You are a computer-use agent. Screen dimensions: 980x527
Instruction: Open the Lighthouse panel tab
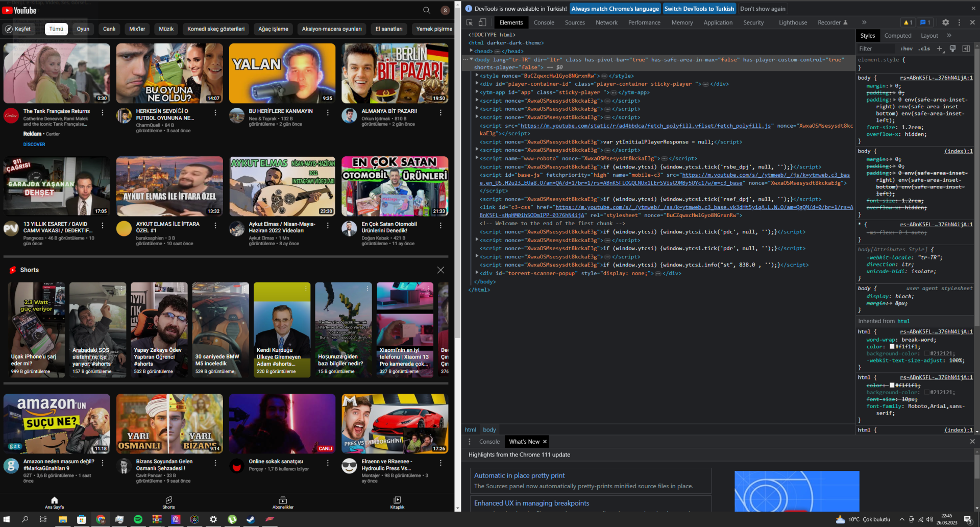point(793,22)
